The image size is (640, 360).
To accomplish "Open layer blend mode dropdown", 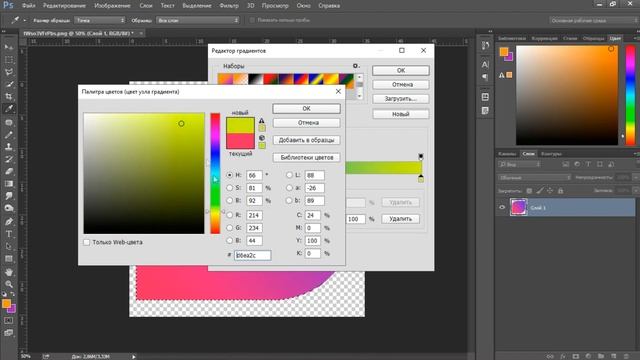I will click(x=534, y=178).
